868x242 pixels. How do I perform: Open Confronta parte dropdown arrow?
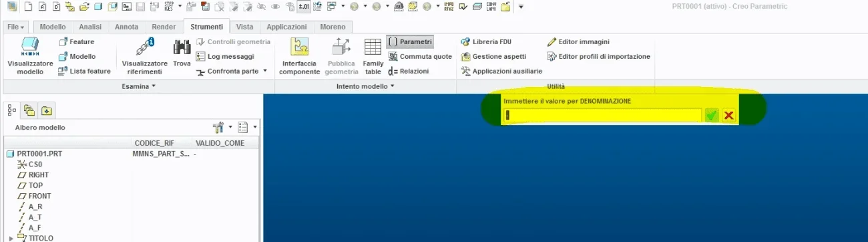point(264,71)
